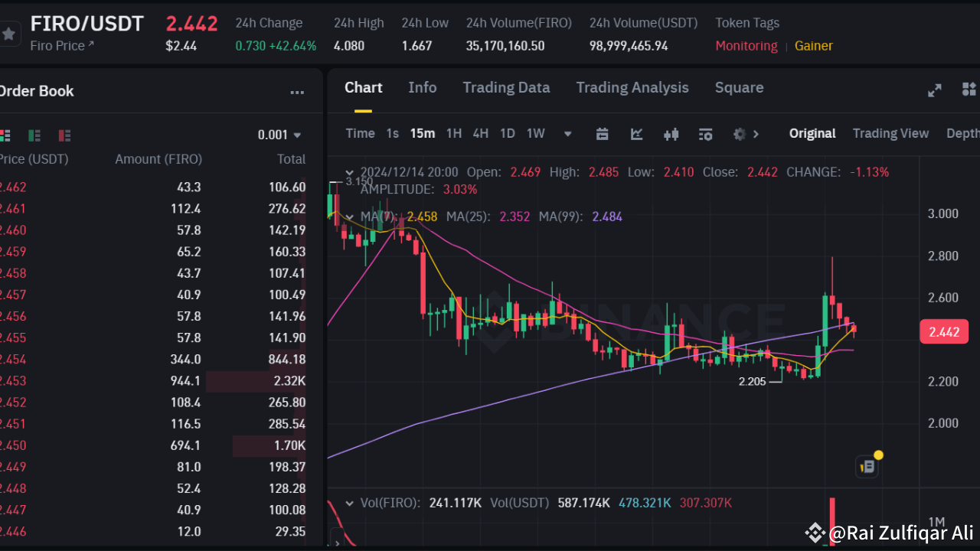Image resolution: width=980 pixels, height=551 pixels.
Task: Select buy orders only order book view
Action: pyautogui.click(x=34, y=135)
